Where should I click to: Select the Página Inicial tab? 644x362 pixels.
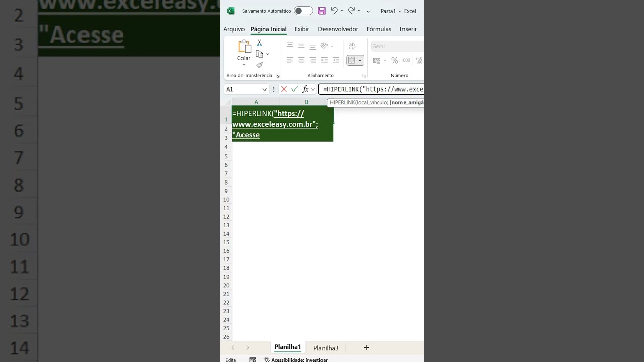pos(268,29)
